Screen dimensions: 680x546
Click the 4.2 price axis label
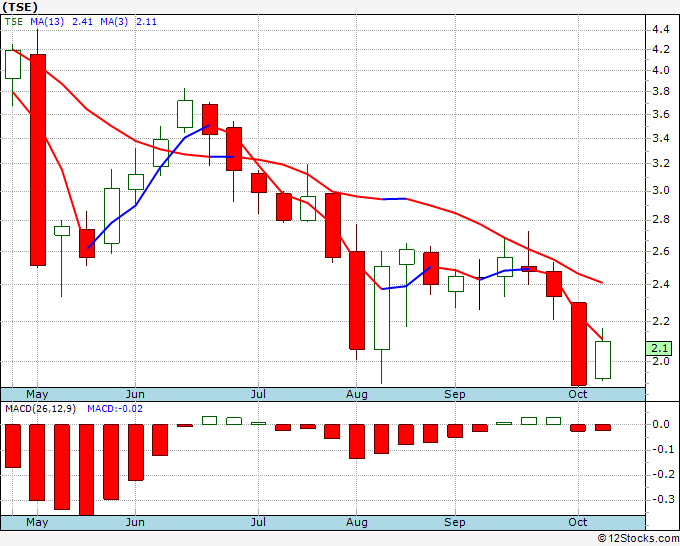[660, 49]
